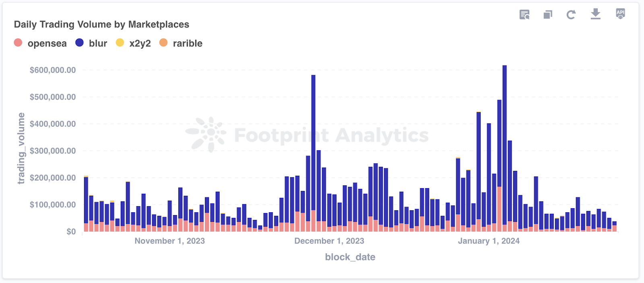Screen dimensions: 644x283
Task: Click the January 1, 2024 axis label
Action: coord(489,241)
